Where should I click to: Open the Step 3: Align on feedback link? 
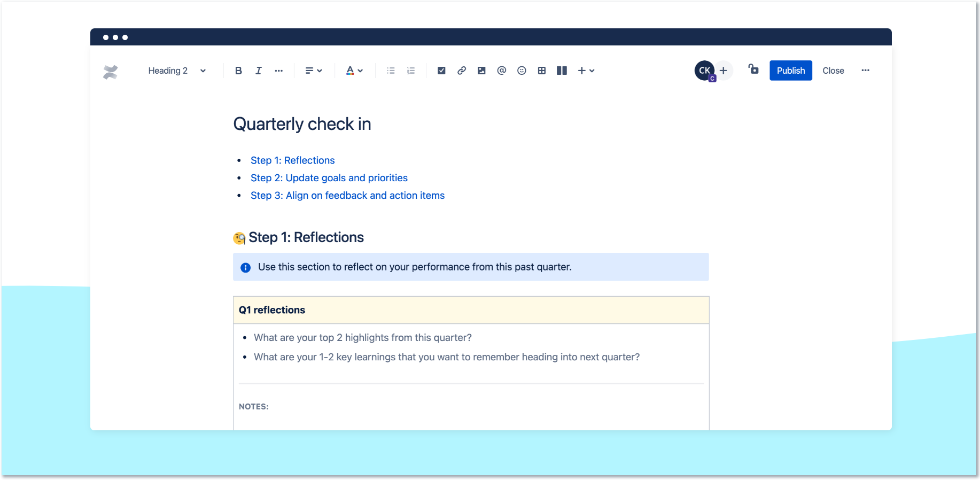click(x=348, y=196)
